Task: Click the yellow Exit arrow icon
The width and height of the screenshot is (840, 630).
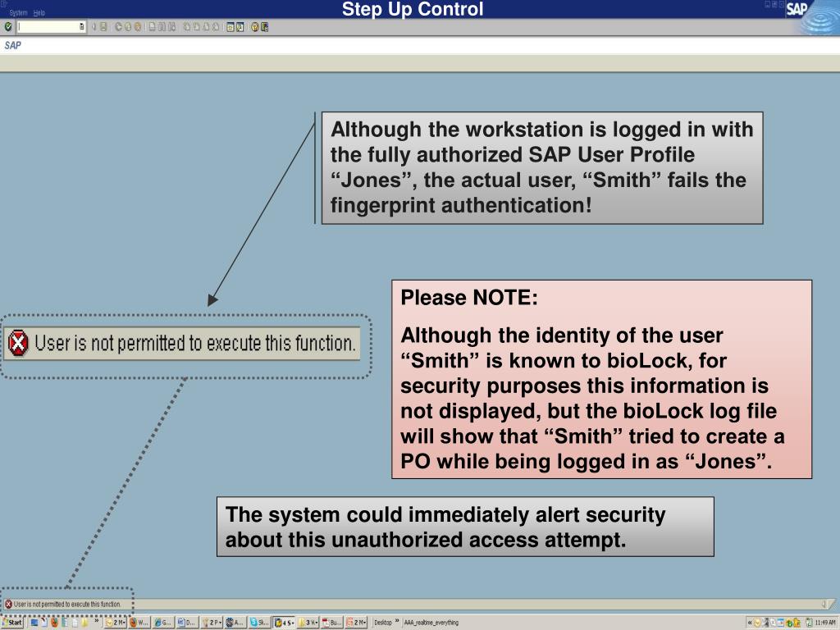Action: click(127, 26)
